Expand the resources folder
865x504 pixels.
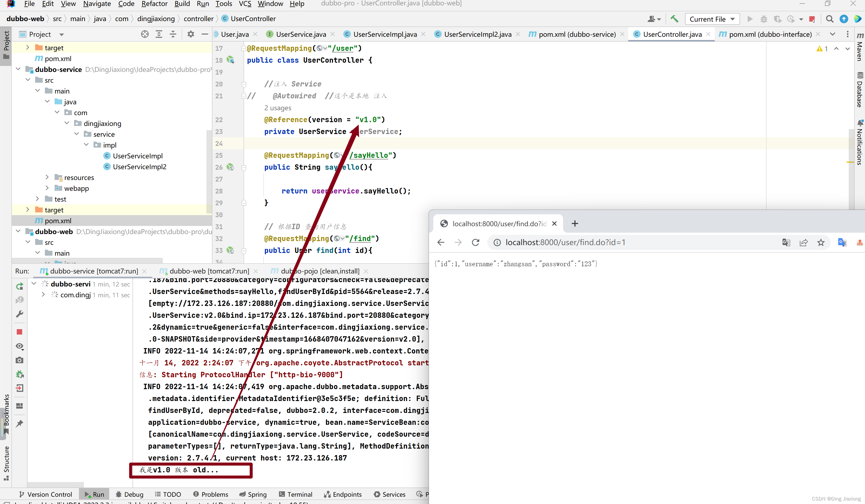pyautogui.click(x=47, y=177)
